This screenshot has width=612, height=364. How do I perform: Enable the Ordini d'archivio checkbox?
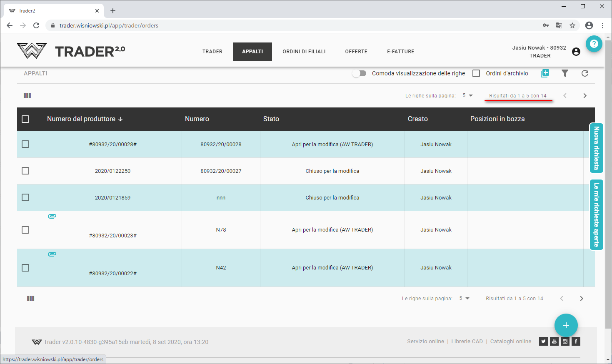(476, 73)
